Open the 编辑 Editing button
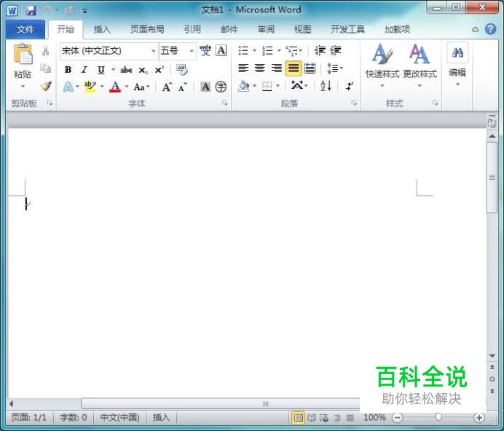504x431 pixels. coord(457,66)
